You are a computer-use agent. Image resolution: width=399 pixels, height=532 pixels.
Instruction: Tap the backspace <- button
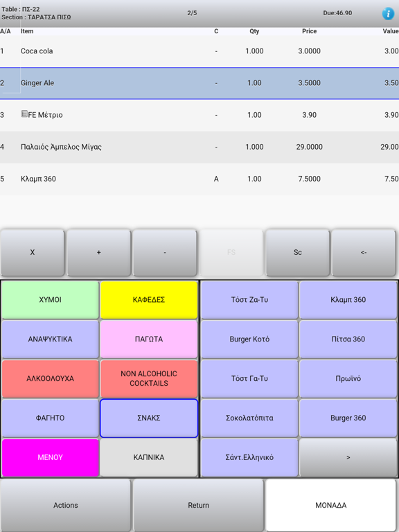[x=364, y=252]
